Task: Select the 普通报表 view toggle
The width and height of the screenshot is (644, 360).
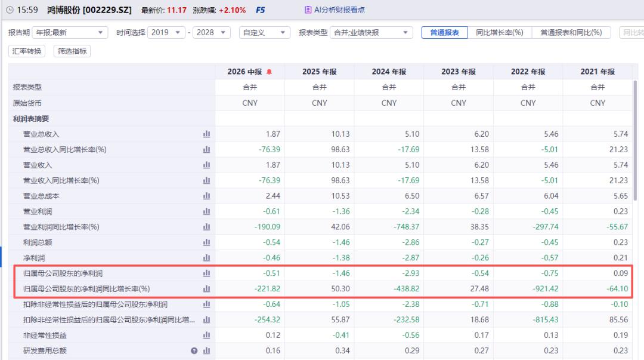Action: [444, 32]
